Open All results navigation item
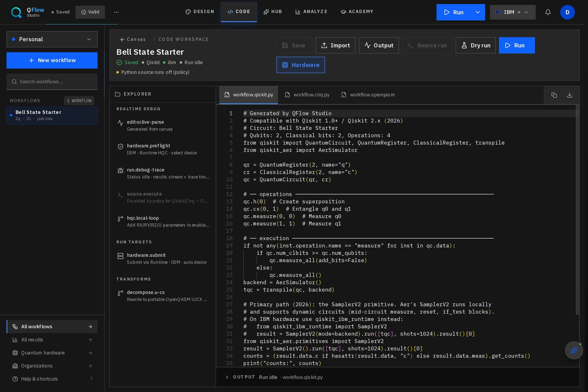The width and height of the screenshot is (588, 392). [52, 340]
